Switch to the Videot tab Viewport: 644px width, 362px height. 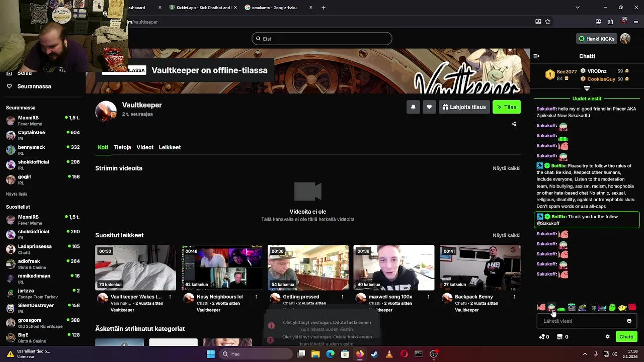point(145,147)
